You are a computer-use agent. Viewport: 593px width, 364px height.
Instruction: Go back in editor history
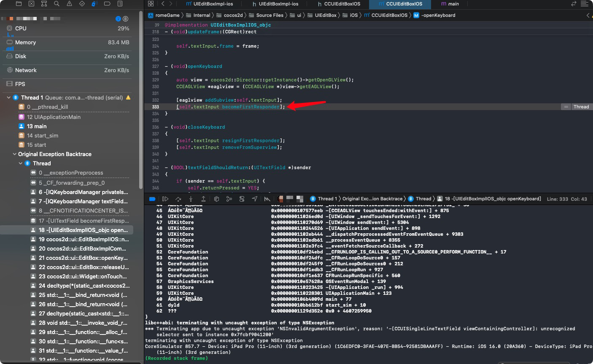point(163,4)
